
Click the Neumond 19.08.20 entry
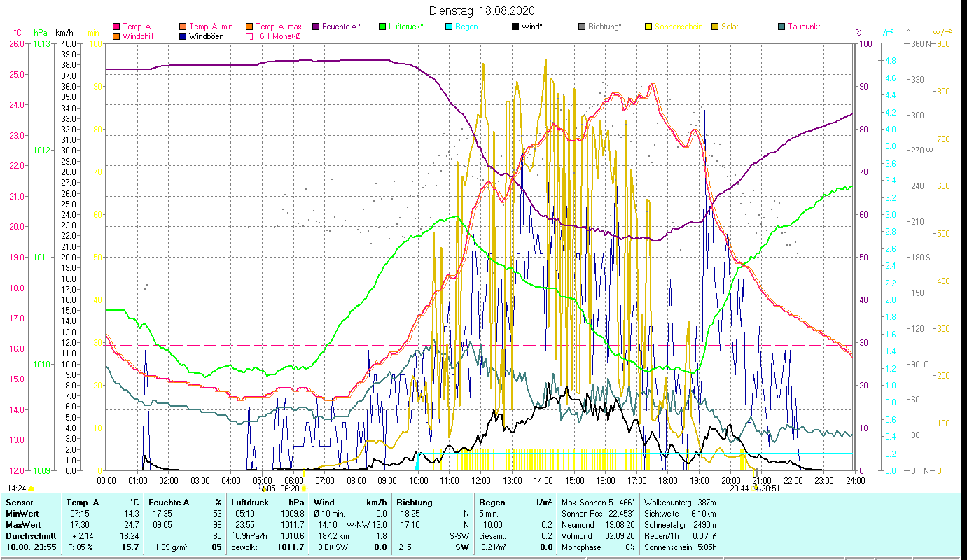[599, 524]
